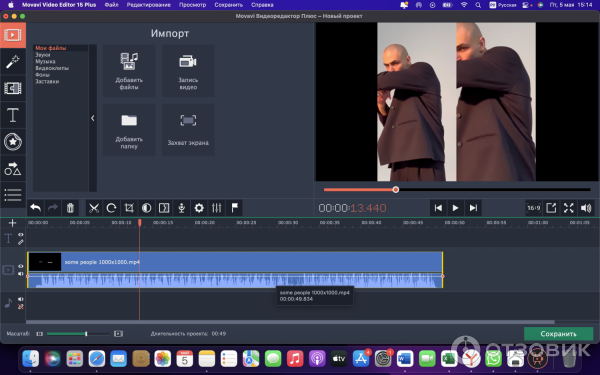600x375 pixels.
Task: Open the Файл menu
Action: [111, 5]
